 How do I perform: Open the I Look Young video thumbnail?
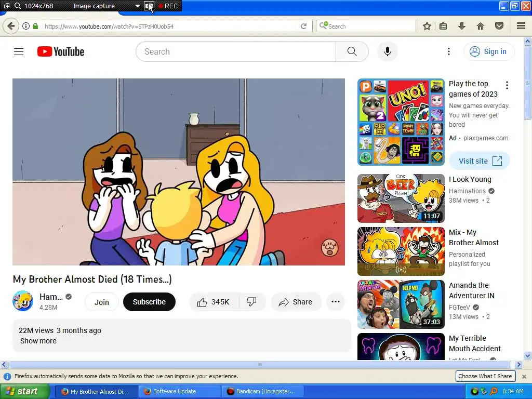tap(401, 198)
